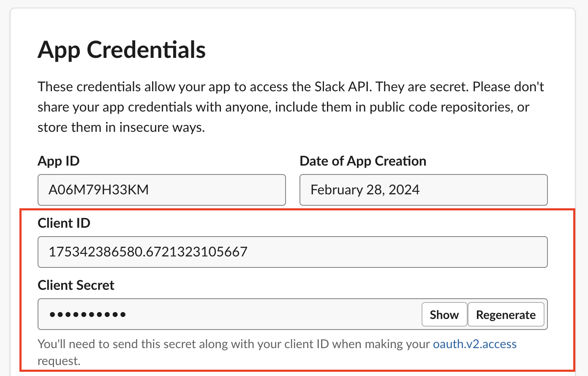Click the App ID label
Image resolution: width=588 pixels, height=376 pixels.
[x=58, y=161]
